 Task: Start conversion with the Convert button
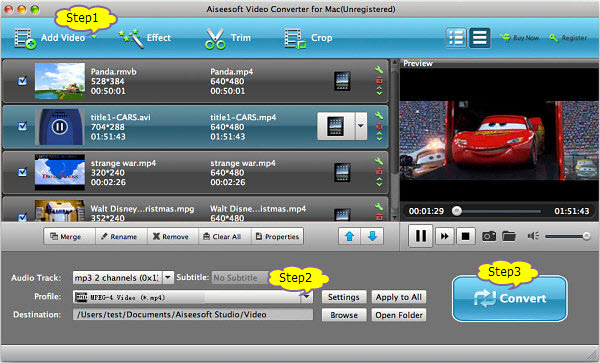point(510,298)
